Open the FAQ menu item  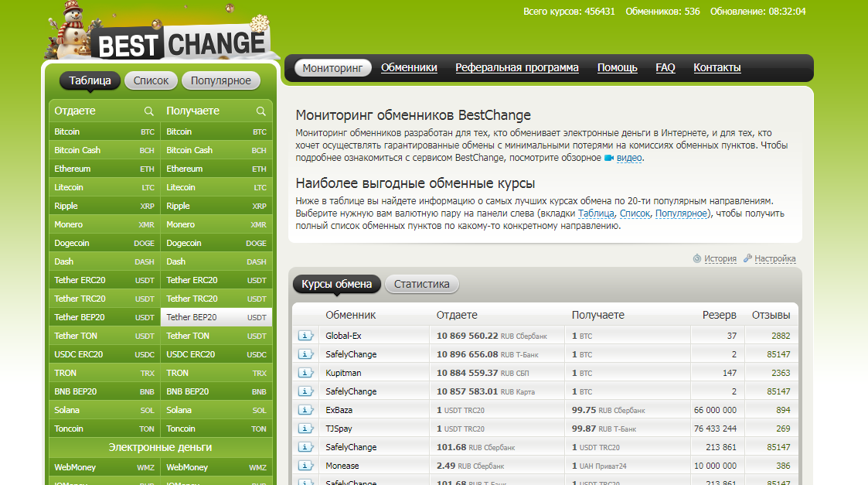pos(665,67)
